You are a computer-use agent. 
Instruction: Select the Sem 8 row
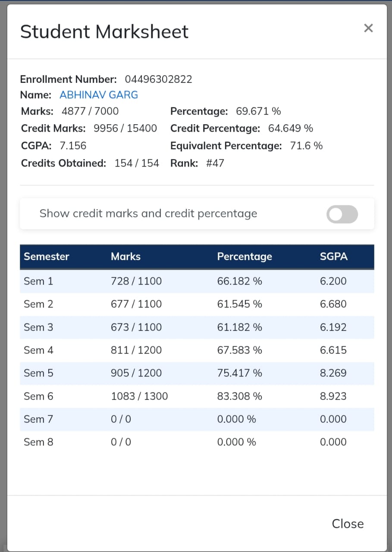click(x=197, y=442)
